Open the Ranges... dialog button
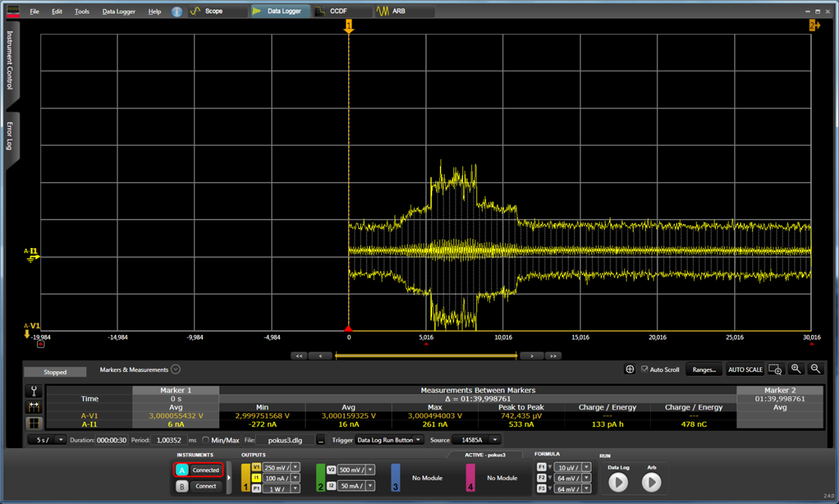Viewport: 839px width, 504px height. [x=703, y=370]
